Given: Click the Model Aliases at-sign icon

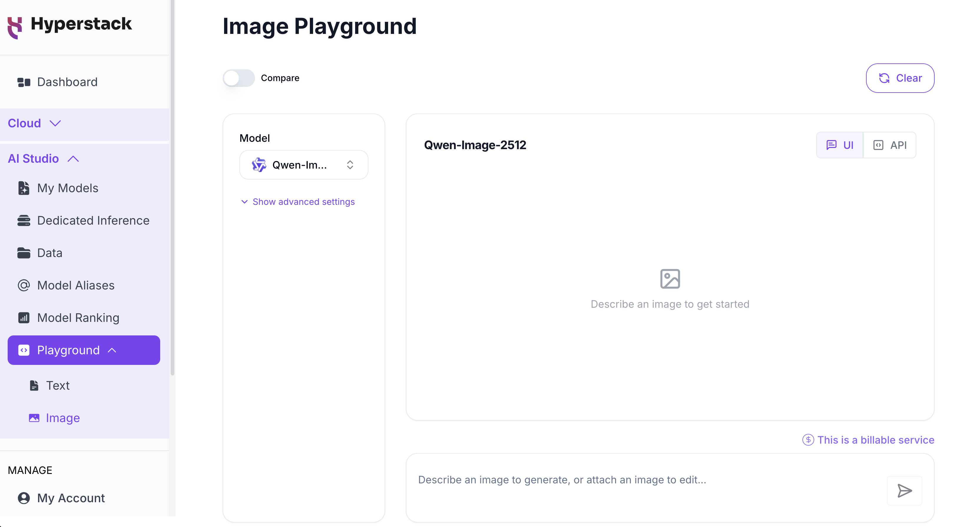Looking at the screenshot, I should point(24,285).
